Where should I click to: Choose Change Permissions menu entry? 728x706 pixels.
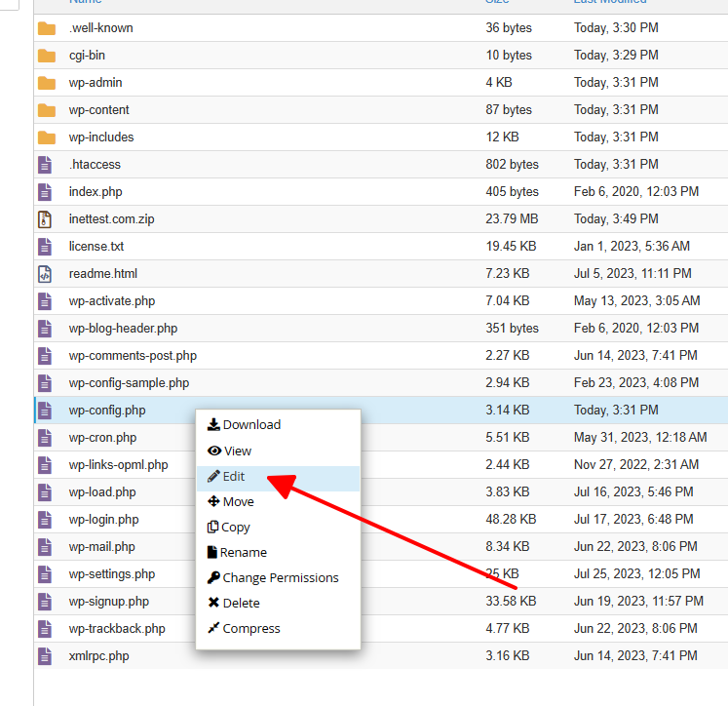(x=280, y=577)
